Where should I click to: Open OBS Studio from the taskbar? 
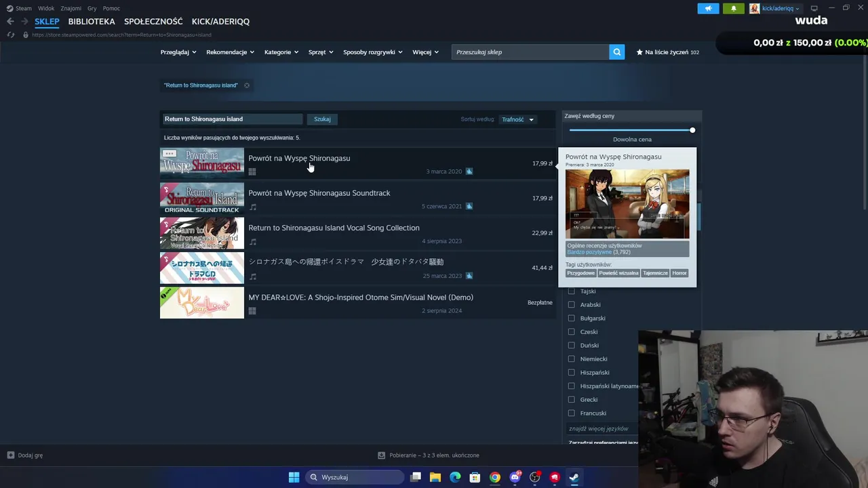(534, 477)
